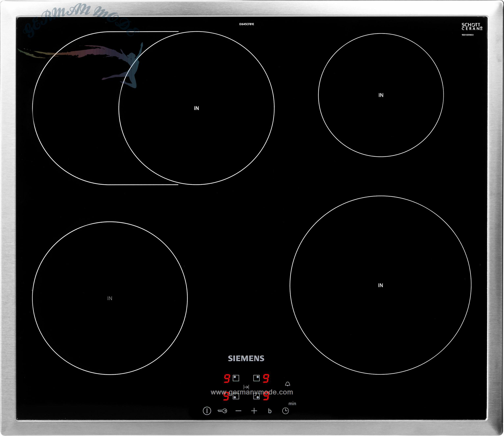Select the front-right zone square icon
Screen dimensions: 504x436
(257, 396)
